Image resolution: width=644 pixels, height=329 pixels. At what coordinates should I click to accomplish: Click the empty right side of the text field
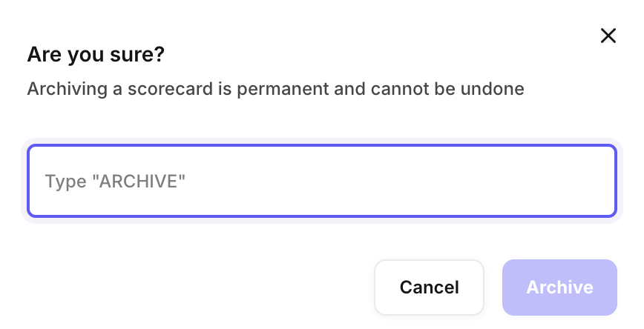[x=519, y=181]
